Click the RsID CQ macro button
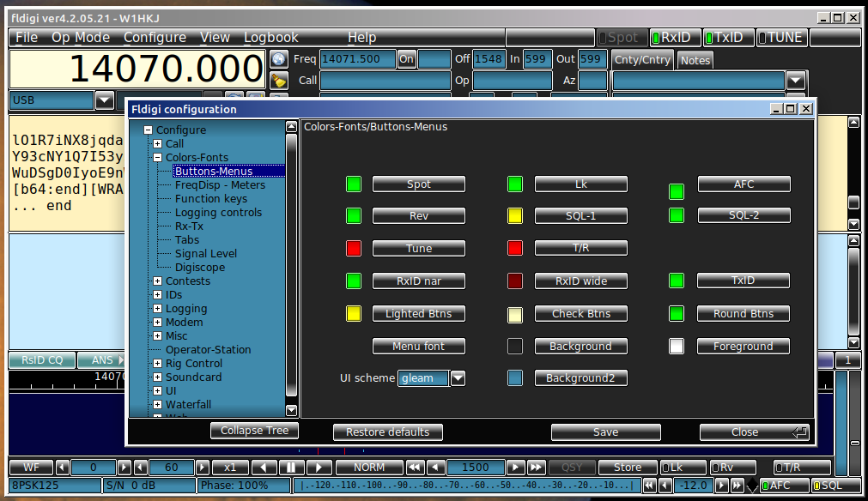Viewport: 868px width, 501px height. 42,360
